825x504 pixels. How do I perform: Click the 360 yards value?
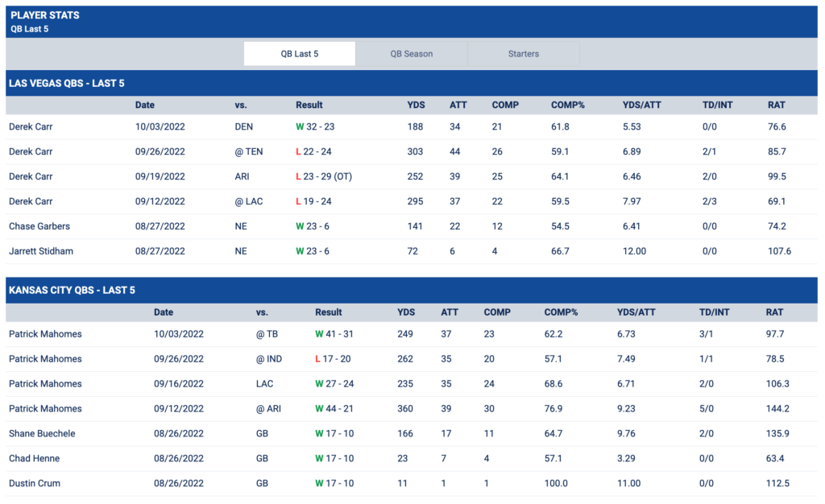405,409
